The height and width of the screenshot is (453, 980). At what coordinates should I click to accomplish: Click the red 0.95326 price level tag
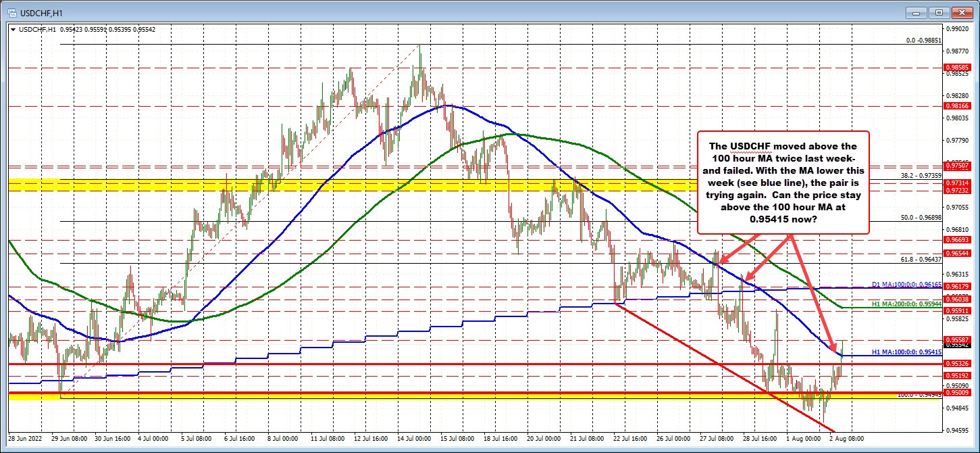coord(958,363)
